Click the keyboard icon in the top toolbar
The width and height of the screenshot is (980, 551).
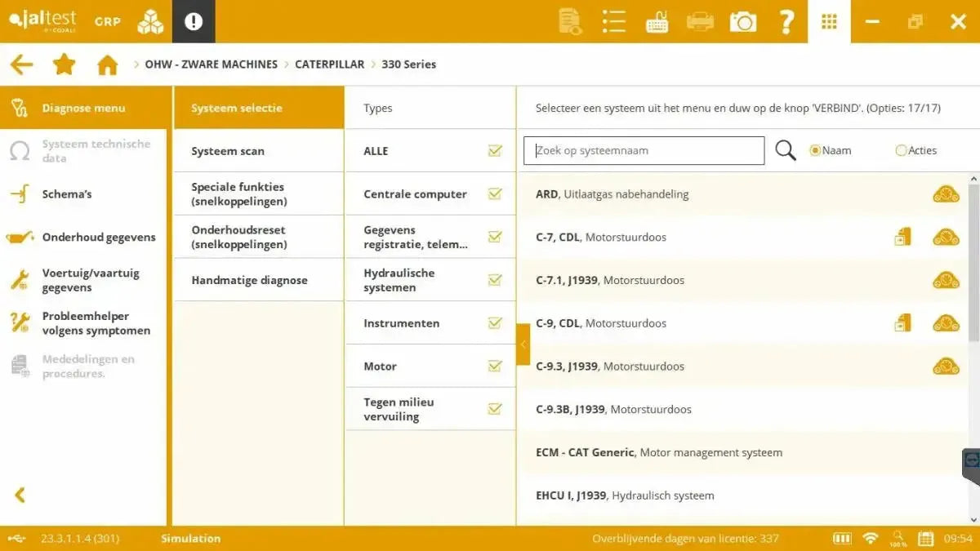[x=657, y=21]
